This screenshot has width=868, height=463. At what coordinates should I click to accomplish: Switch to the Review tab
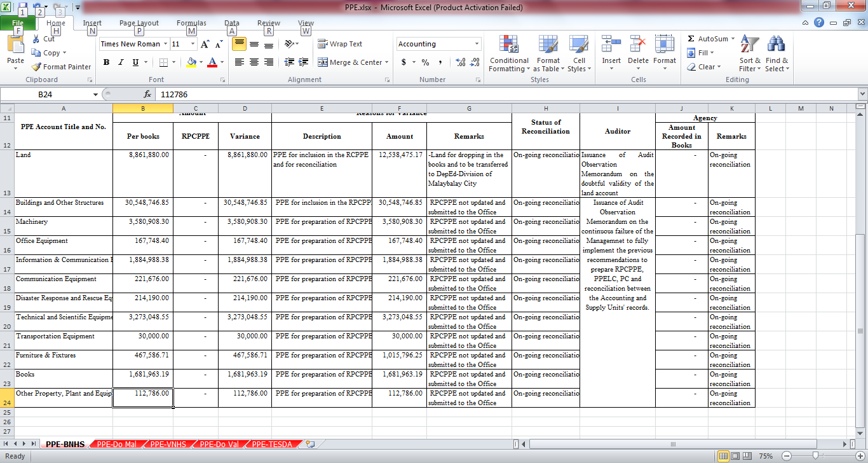[269, 23]
